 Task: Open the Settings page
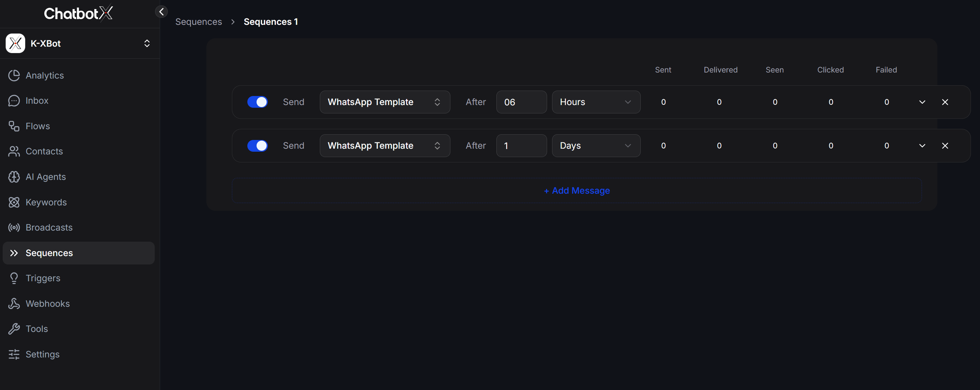point(79,354)
